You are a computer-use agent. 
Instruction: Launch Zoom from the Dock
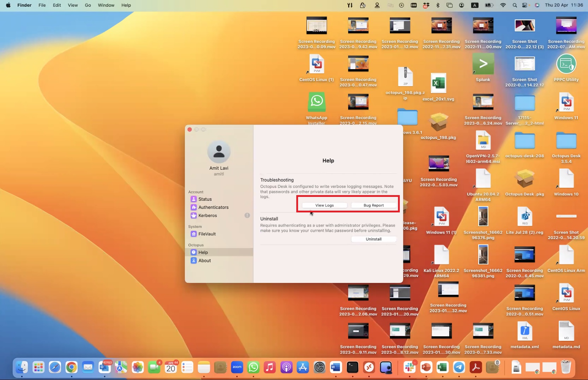point(237,367)
